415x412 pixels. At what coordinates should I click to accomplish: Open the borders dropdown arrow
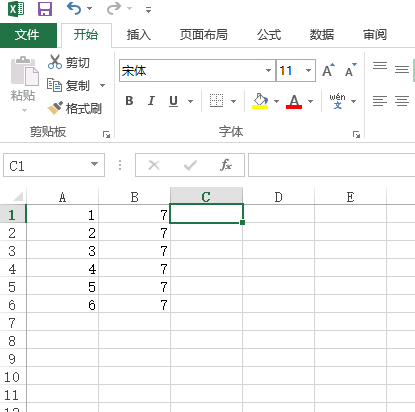coord(233,101)
